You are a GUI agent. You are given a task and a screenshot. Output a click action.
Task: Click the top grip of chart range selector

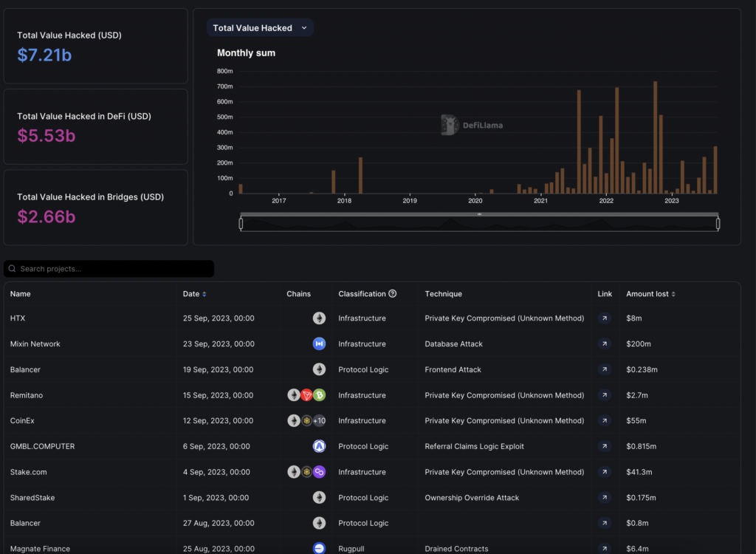(479, 213)
